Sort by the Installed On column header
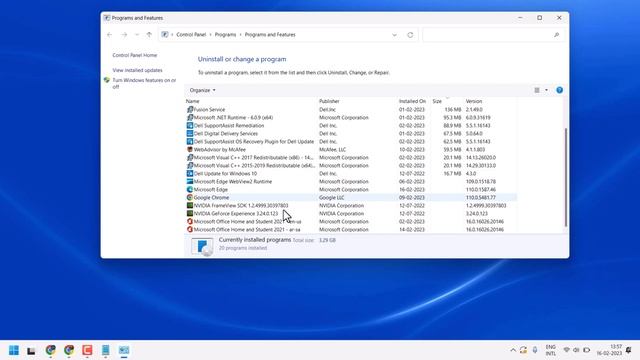 tap(412, 101)
